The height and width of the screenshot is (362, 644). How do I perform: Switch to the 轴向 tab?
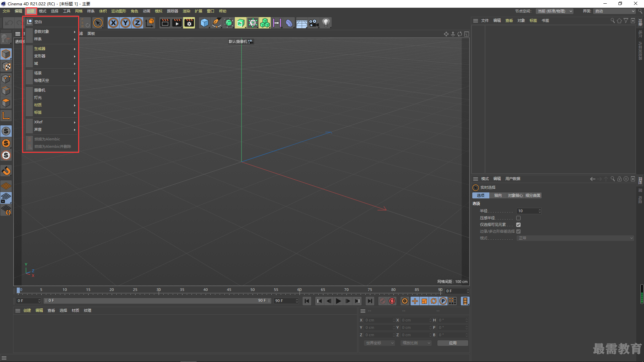coord(498,195)
